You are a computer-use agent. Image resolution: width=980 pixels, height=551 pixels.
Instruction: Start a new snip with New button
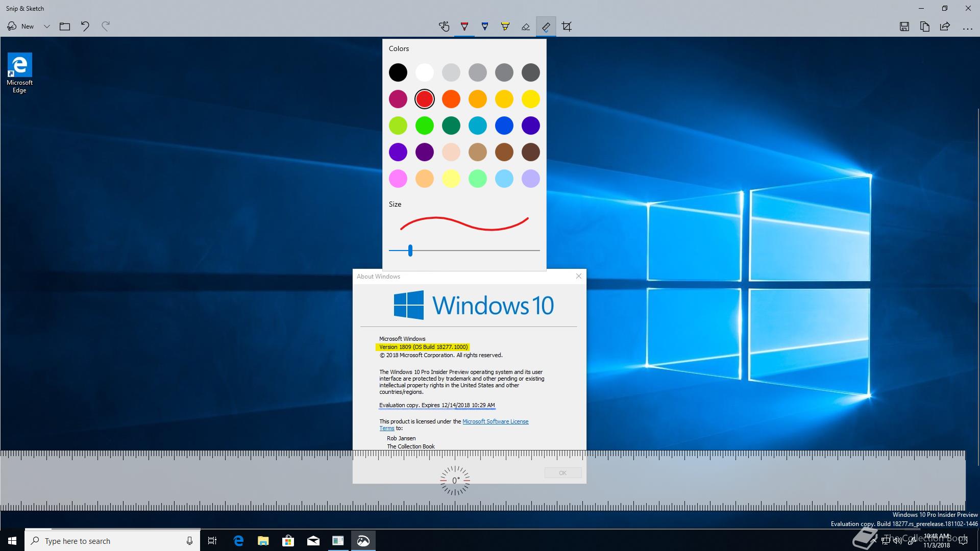pos(20,27)
